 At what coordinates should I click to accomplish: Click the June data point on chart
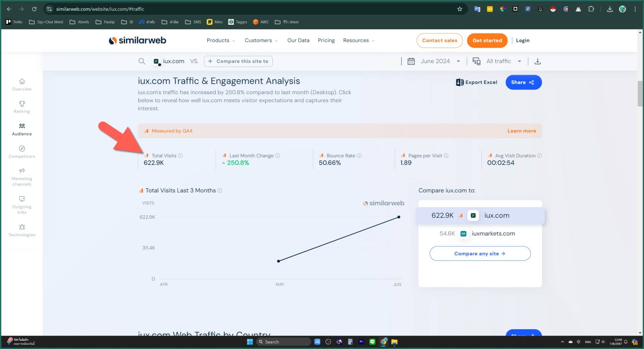399,217
